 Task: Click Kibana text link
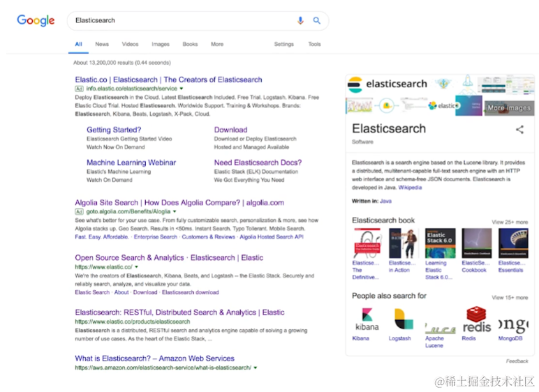(360, 338)
